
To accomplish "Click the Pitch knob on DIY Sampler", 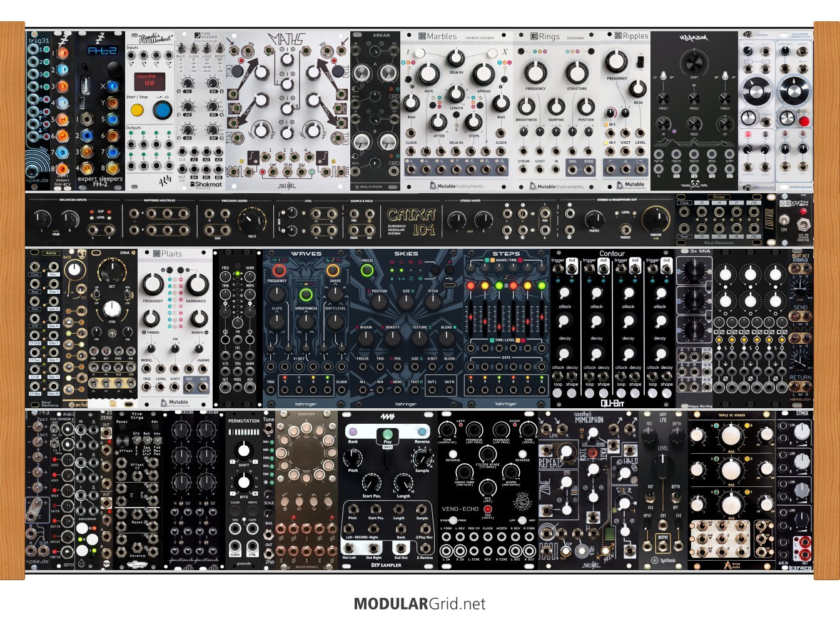I will pos(353,458).
